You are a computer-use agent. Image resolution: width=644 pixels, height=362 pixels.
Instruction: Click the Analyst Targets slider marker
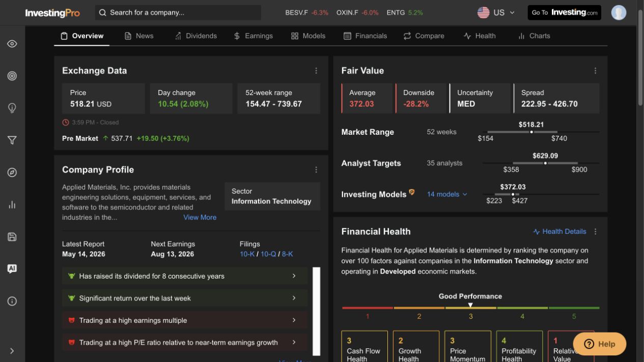tap(545, 163)
